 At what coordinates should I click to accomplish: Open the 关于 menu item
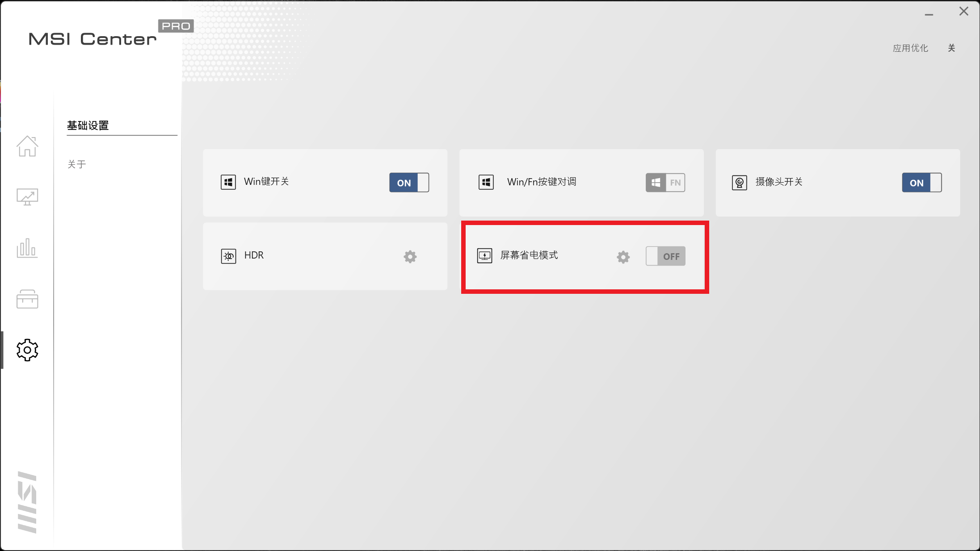click(77, 164)
